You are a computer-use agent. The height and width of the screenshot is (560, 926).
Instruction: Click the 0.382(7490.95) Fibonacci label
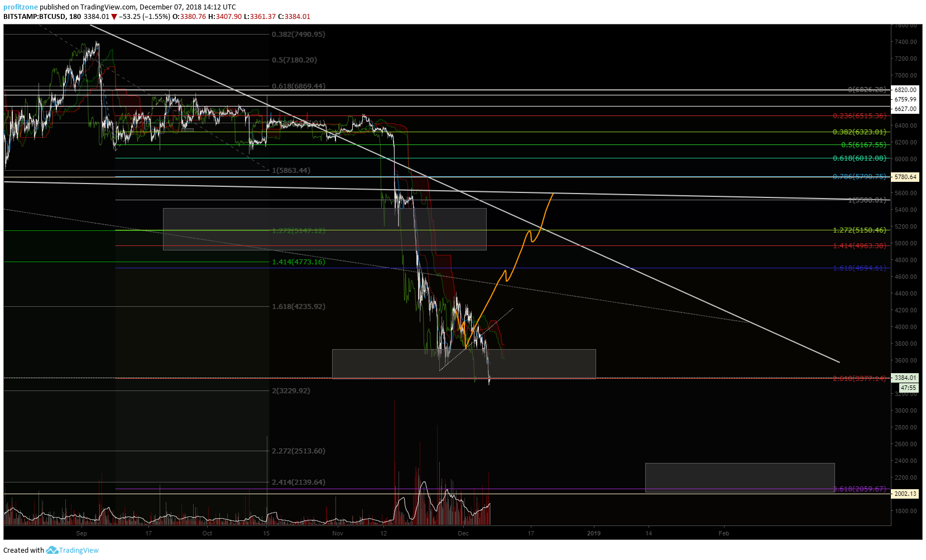tap(299, 35)
